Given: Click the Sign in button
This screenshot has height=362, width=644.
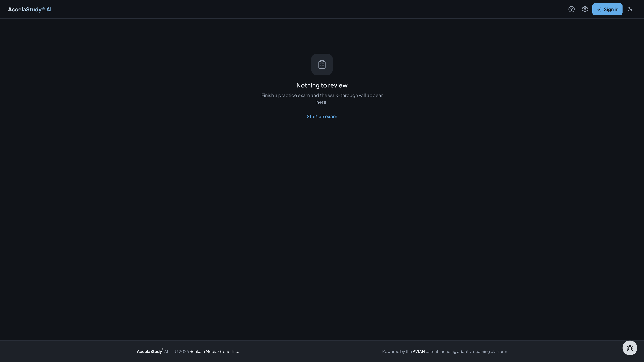Looking at the screenshot, I should click(x=607, y=9).
